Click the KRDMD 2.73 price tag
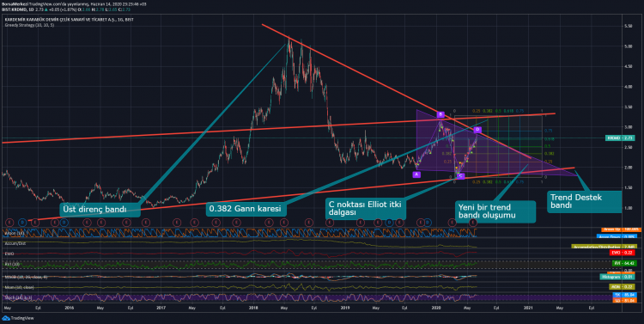Screen dimensions: 644x324 coord(620,138)
